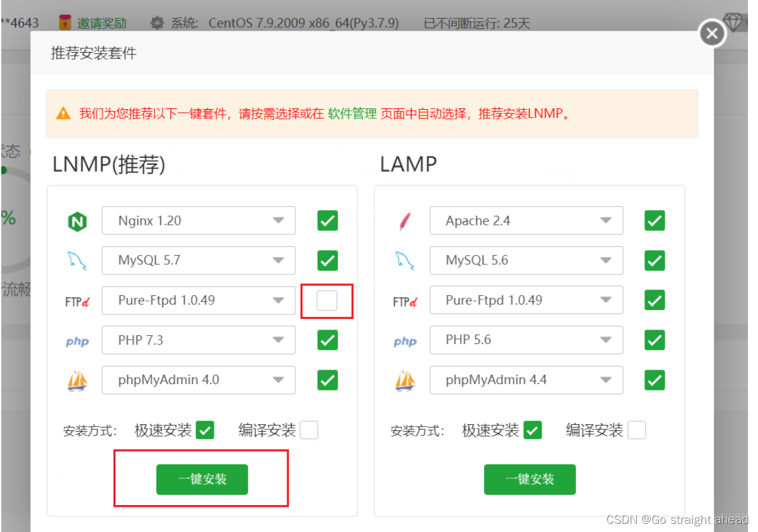
Task: Open the LNMP Pure-Ftpd 1.0.49 dropdown
Action: [x=199, y=300]
